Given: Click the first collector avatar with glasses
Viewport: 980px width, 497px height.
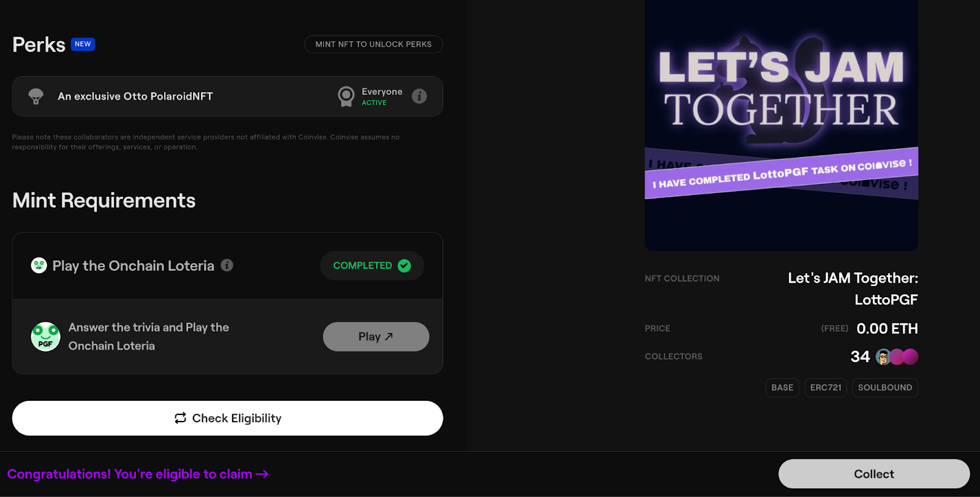Looking at the screenshot, I should 883,357.
